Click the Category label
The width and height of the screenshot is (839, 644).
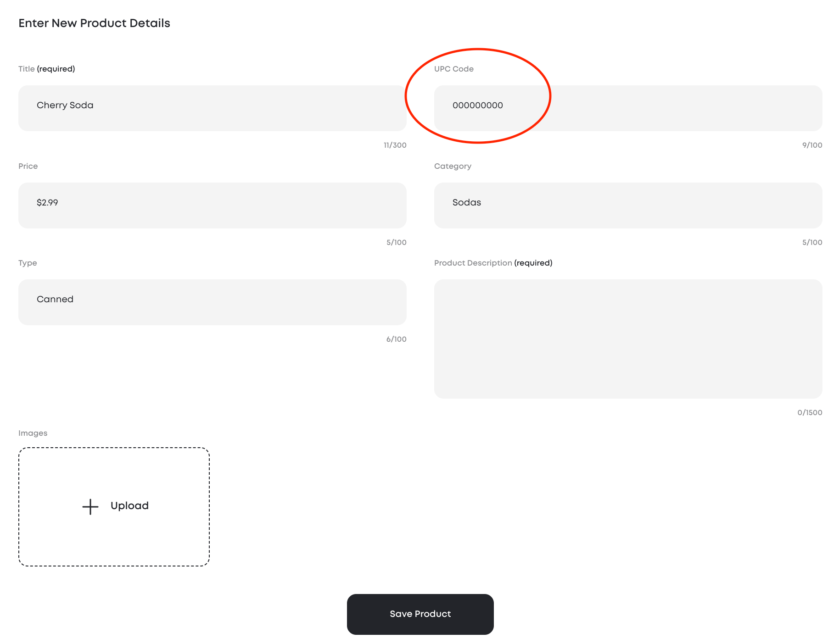pyautogui.click(x=453, y=166)
